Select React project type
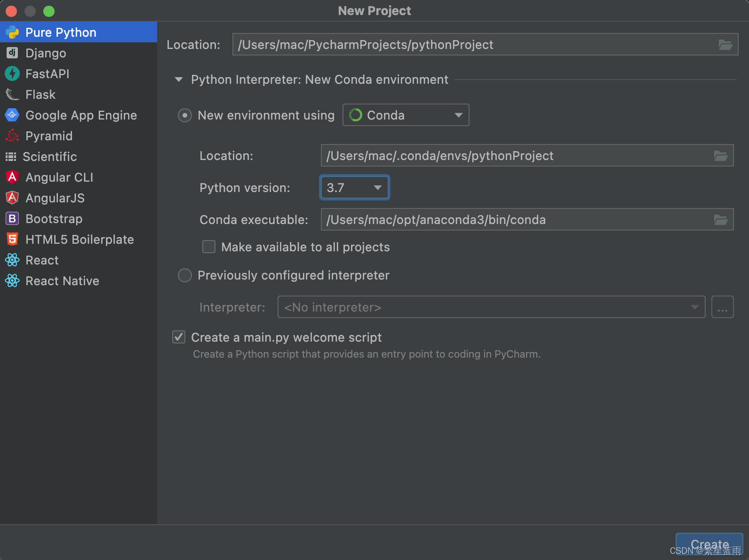The image size is (749, 560). pos(79,260)
